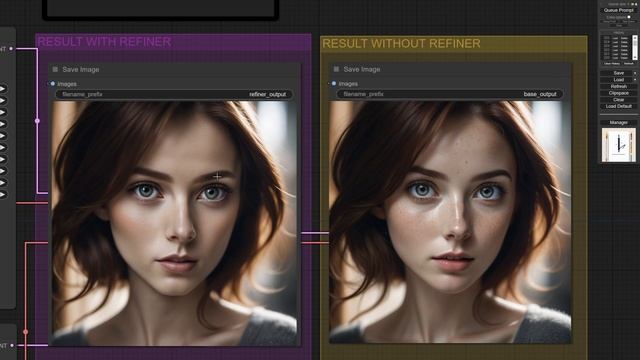Select the RESULT WITH REFINER group title
The image size is (640, 360).
pos(104,42)
